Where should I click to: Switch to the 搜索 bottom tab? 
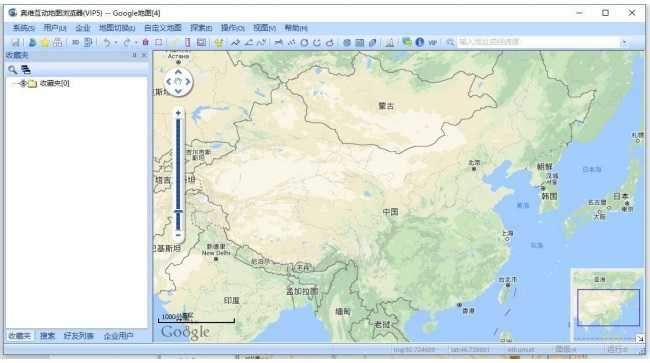47,336
